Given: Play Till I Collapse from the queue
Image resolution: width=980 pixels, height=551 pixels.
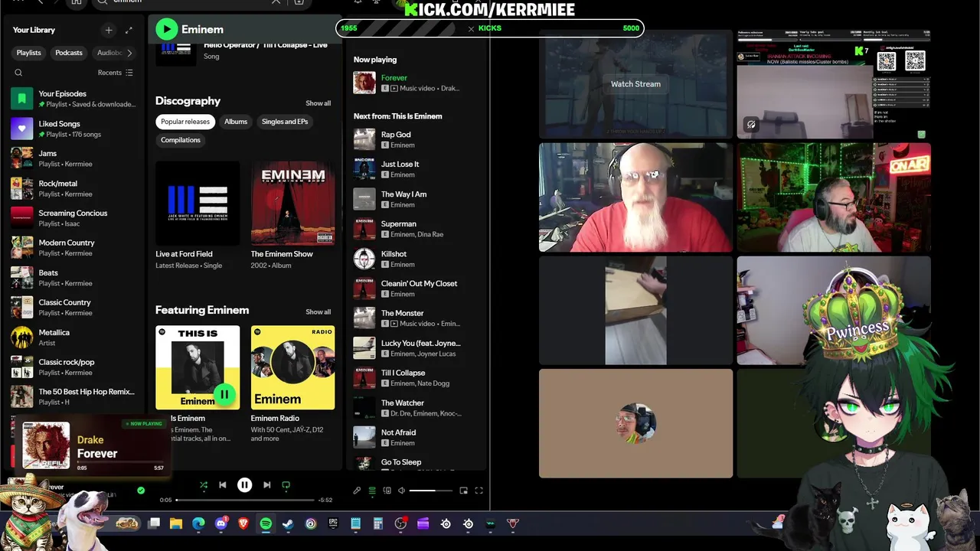Looking at the screenshot, I should click(418, 378).
